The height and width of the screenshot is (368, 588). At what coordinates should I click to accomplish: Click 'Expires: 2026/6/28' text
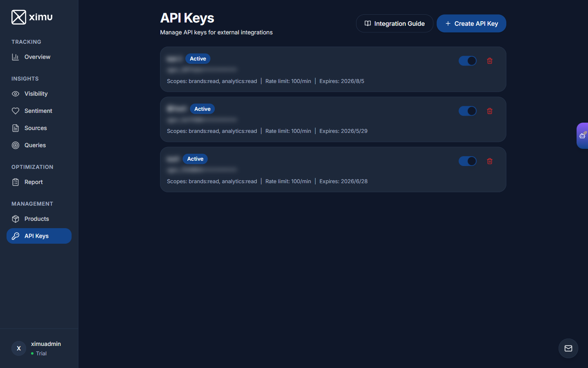point(343,181)
